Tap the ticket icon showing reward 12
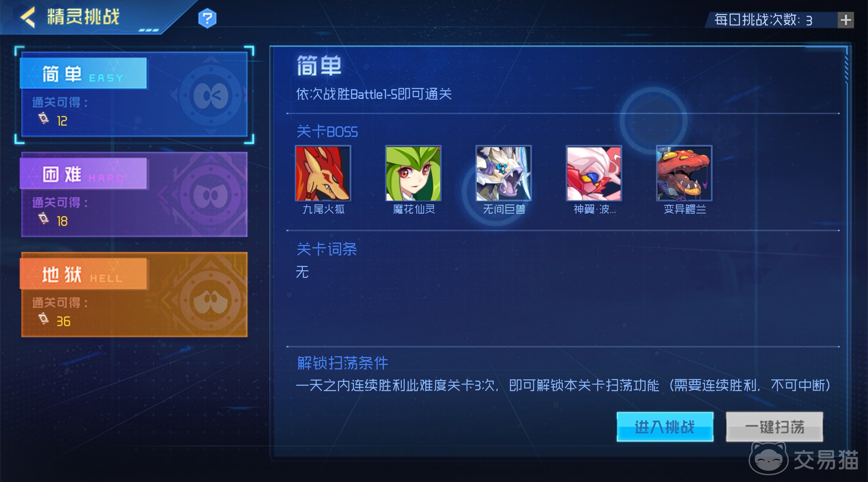 tap(43, 119)
